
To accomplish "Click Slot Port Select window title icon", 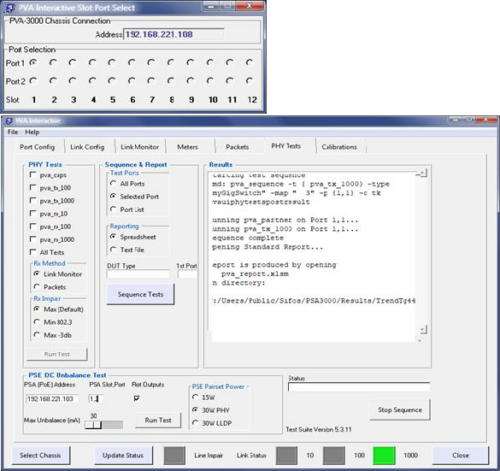I will click(x=10, y=8).
